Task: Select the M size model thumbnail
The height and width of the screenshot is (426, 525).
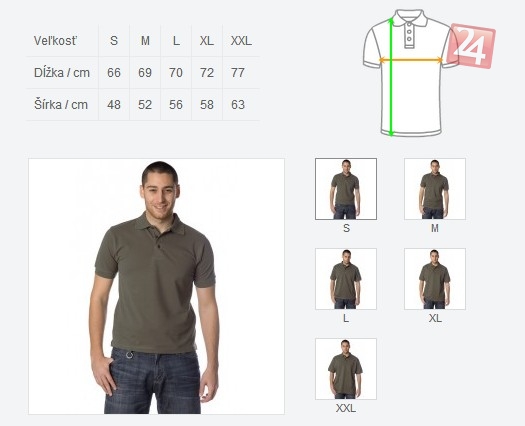Action: [x=435, y=189]
